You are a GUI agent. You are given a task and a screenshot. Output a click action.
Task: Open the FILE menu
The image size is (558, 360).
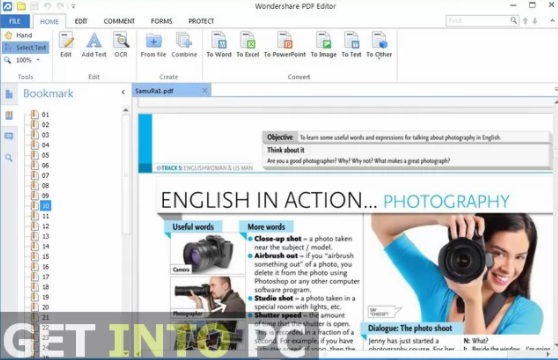(15, 21)
